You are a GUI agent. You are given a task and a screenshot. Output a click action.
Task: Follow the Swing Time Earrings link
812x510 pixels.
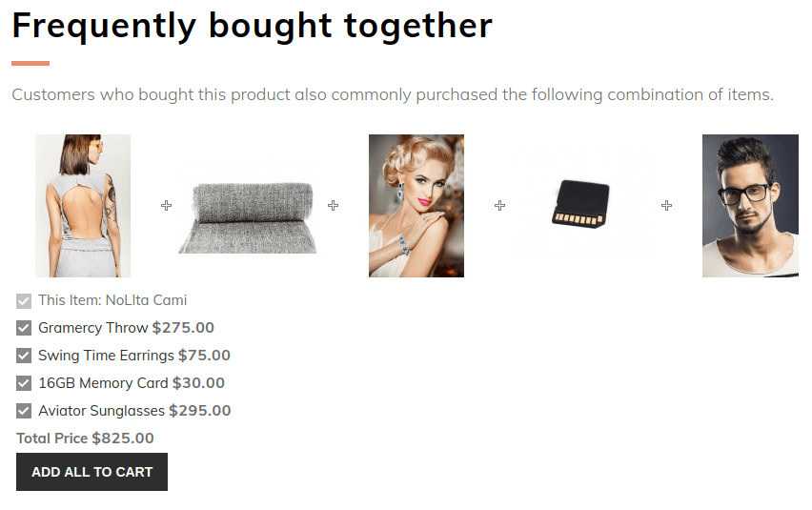(106, 356)
